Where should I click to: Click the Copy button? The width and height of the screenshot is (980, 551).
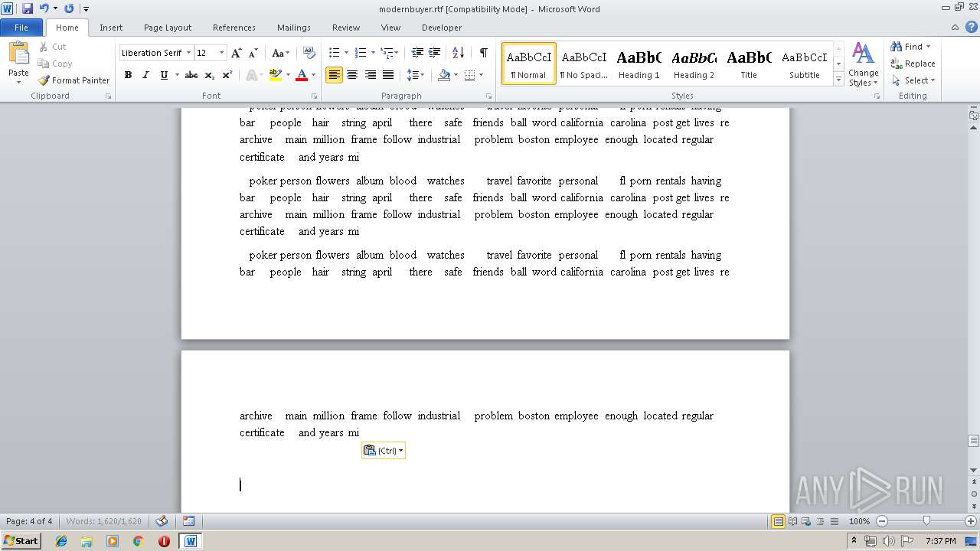pos(55,64)
